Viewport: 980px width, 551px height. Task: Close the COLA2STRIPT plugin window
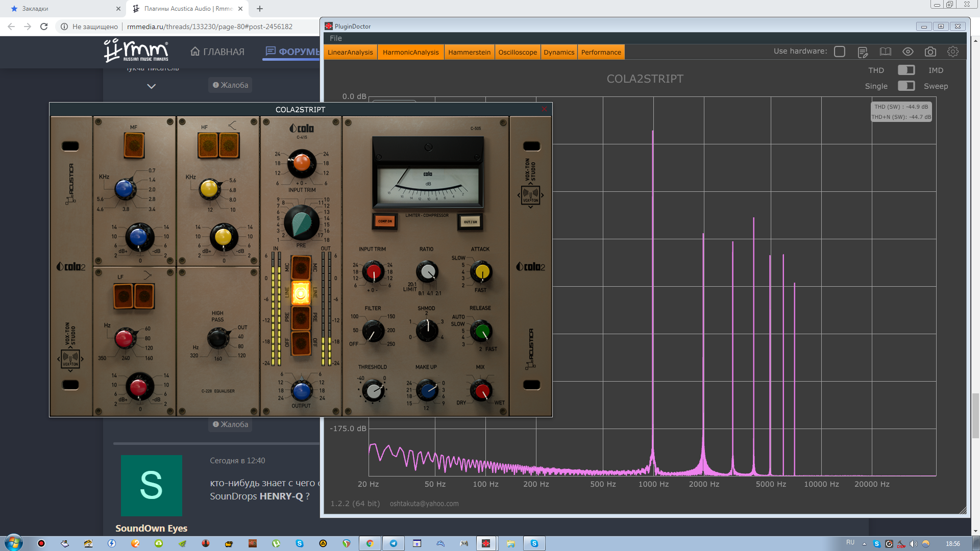[544, 109]
